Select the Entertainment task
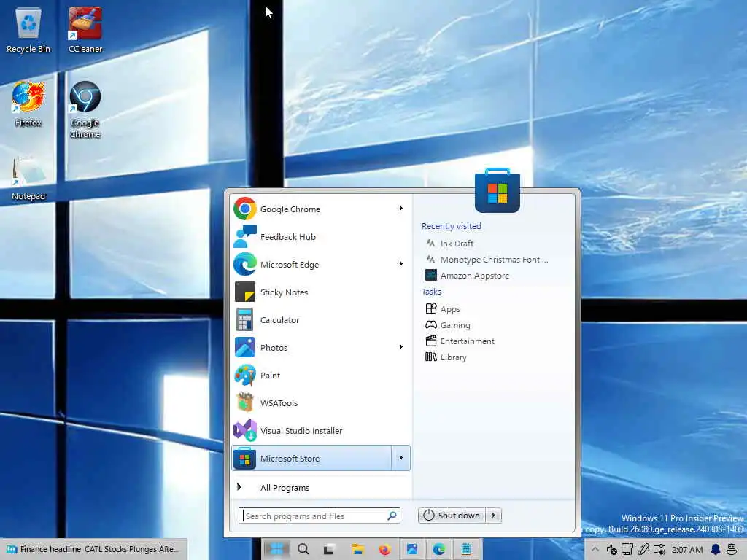The width and height of the screenshot is (747, 560). point(460,341)
